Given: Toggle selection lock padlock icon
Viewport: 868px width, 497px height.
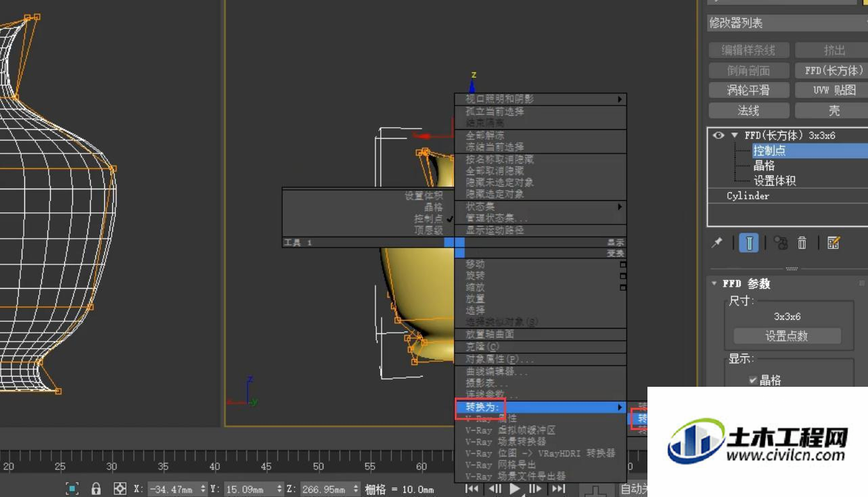Looking at the screenshot, I should [96, 488].
